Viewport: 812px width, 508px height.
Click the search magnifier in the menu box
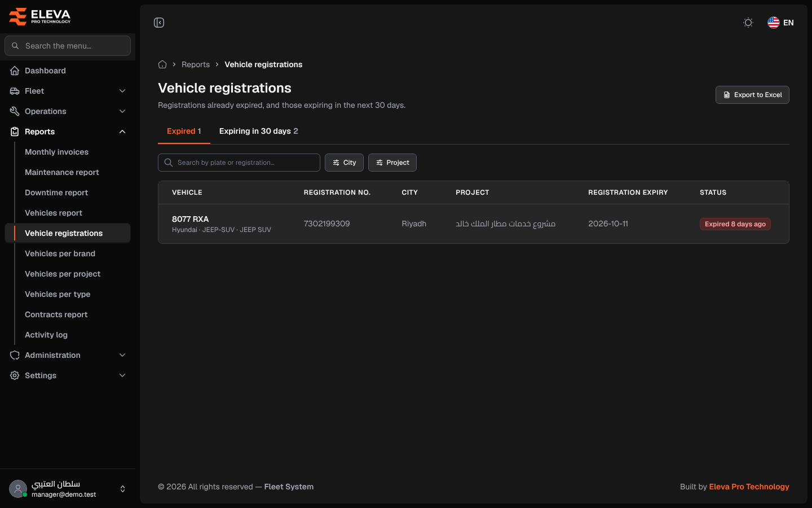click(15, 46)
